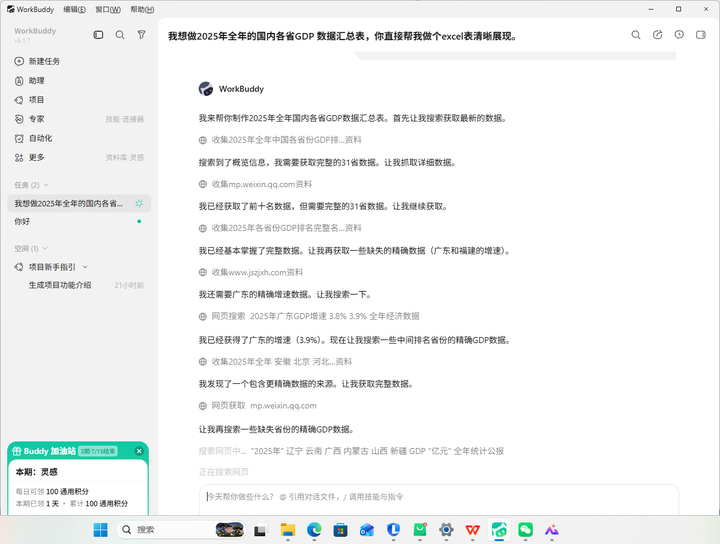Open the 帮助(H) menu
This screenshot has width=720, height=544.
(142, 9)
